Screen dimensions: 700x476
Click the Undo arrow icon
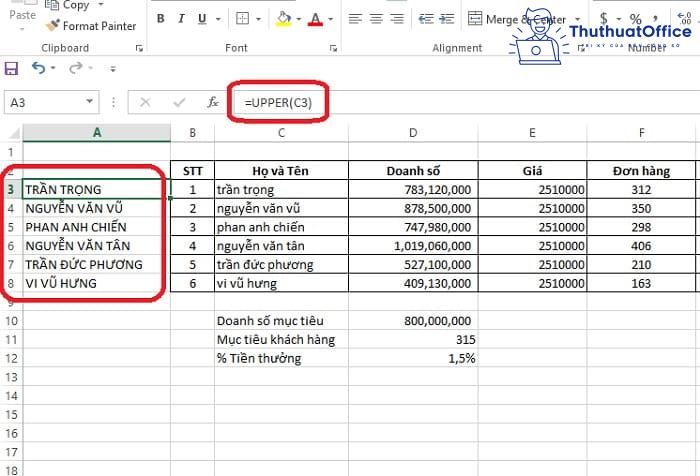pos(38,68)
